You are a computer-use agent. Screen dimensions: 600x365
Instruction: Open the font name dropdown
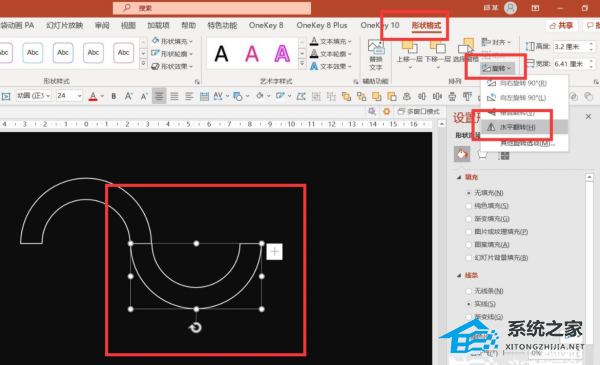pyautogui.click(x=48, y=96)
